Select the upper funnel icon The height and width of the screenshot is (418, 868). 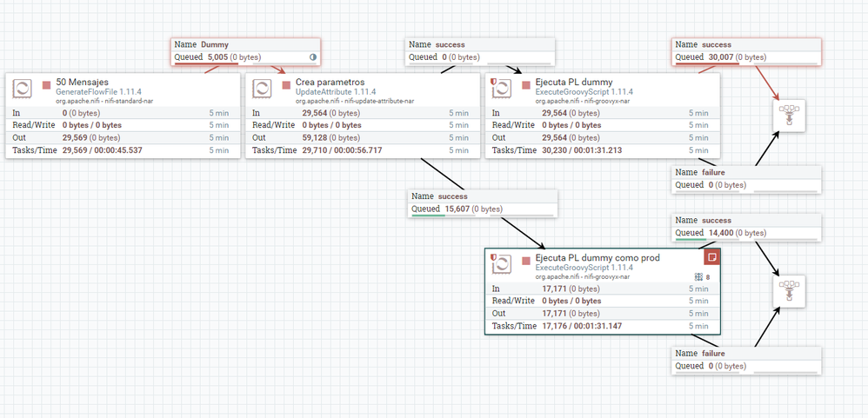tap(789, 116)
